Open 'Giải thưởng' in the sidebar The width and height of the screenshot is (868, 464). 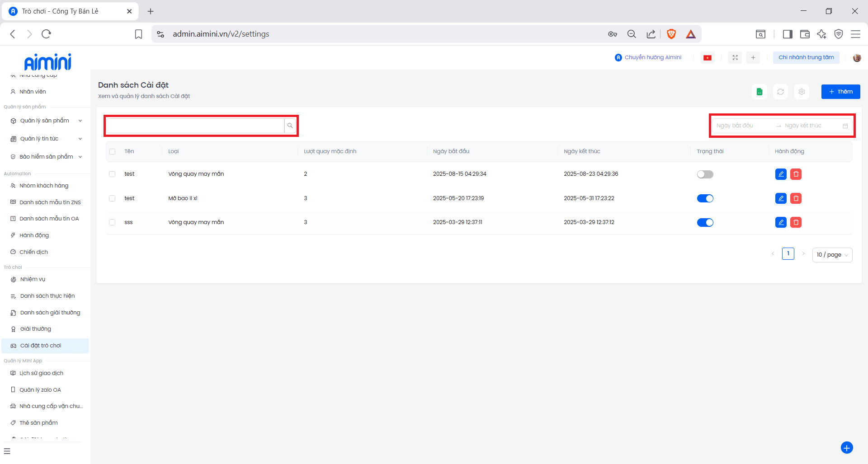pyautogui.click(x=36, y=329)
